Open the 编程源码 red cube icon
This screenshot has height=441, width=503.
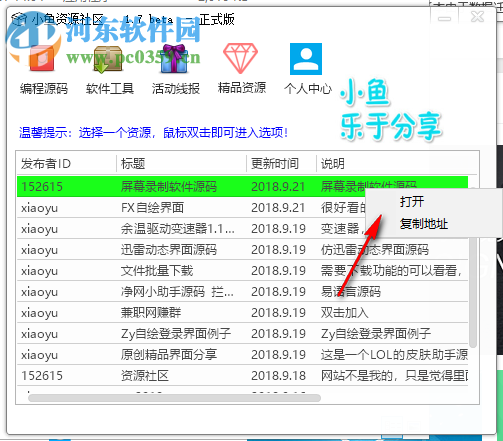coord(42,59)
